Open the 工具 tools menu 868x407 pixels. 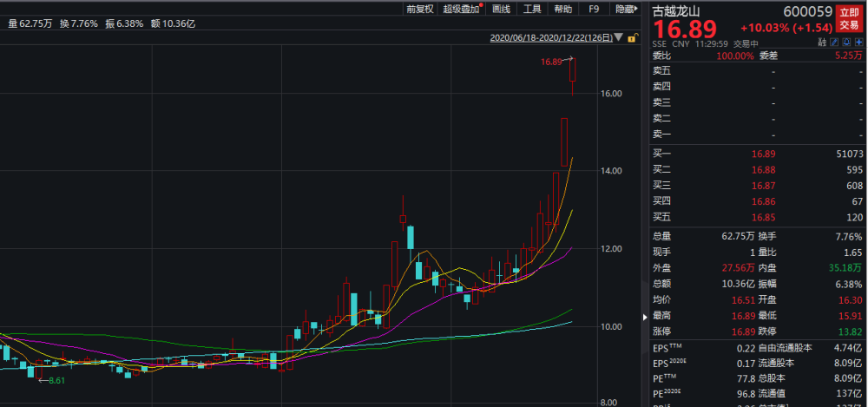pyautogui.click(x=532, y=9)
